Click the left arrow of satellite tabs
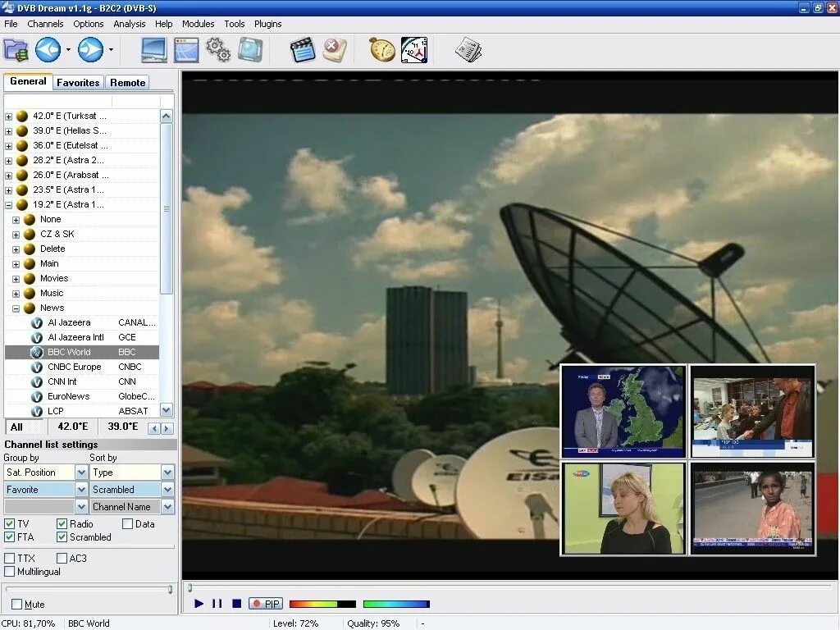This screenshot has height=630, width=840. (x=155, y=428)
